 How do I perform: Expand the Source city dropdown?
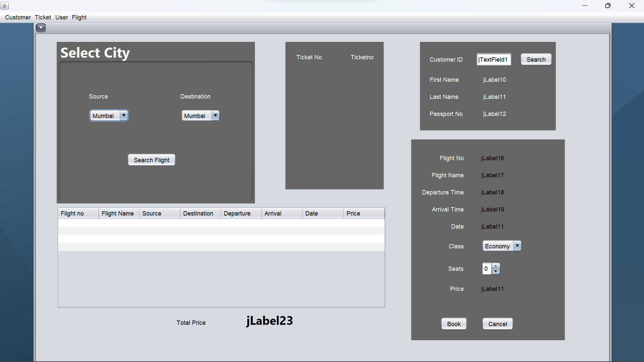click(x=124, y=115)
